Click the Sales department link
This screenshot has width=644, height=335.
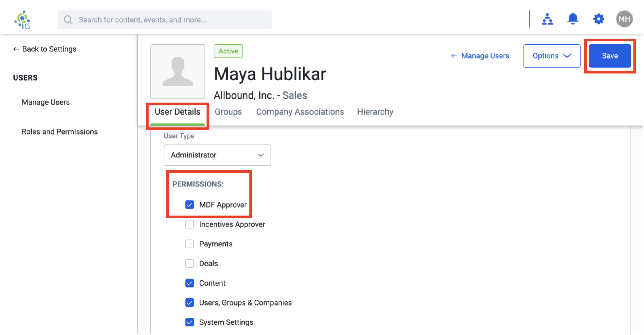point(295,95)
